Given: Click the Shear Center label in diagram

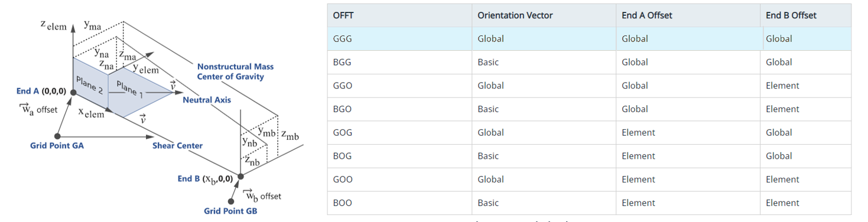Looking at the screenshot, I should [x=178, y=145].
